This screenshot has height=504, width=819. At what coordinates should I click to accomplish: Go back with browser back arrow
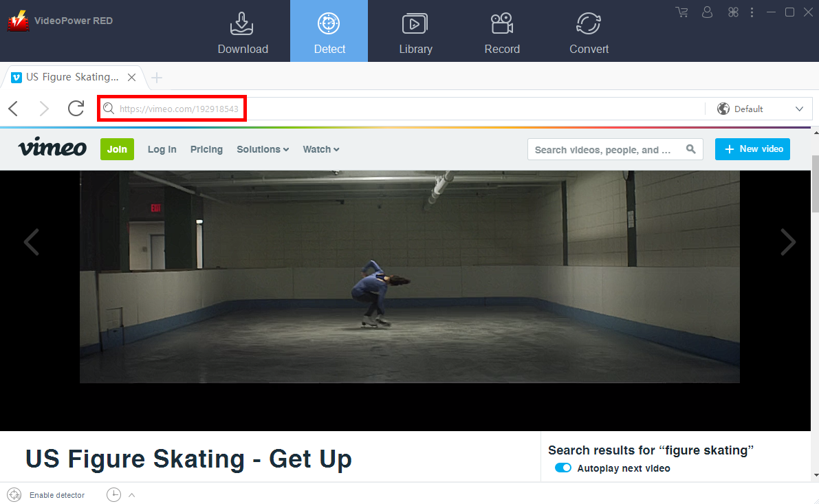tap(14, 109)
